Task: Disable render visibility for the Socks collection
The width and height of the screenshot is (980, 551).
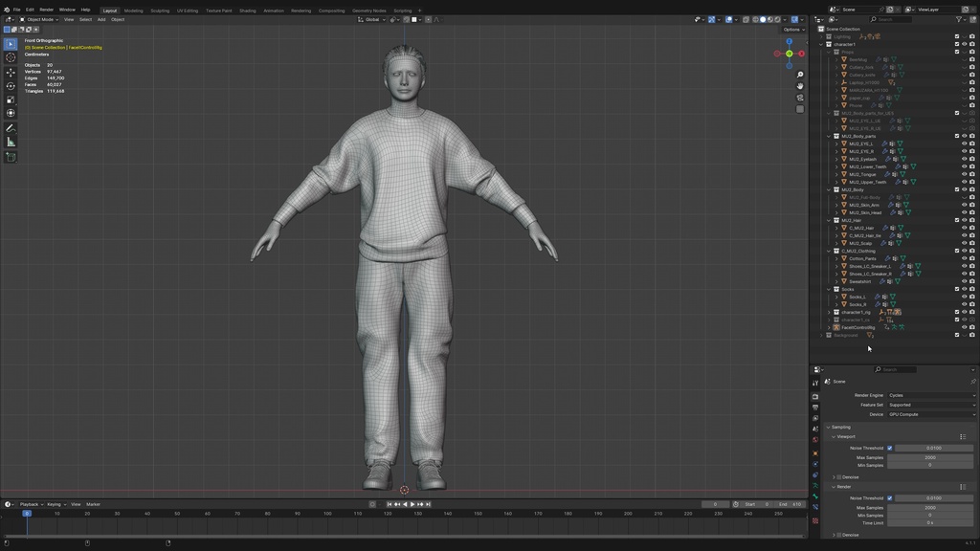Action: click(971, 289)
